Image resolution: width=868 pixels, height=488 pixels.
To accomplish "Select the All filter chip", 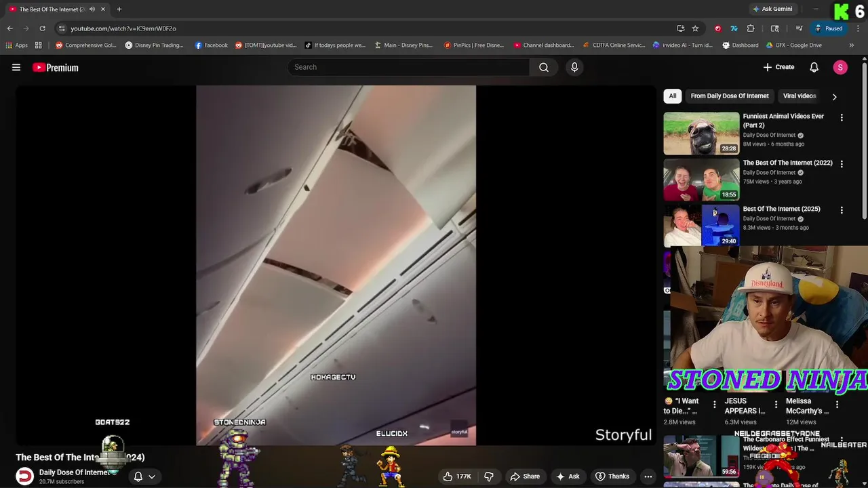I will [x=673, y=96].
